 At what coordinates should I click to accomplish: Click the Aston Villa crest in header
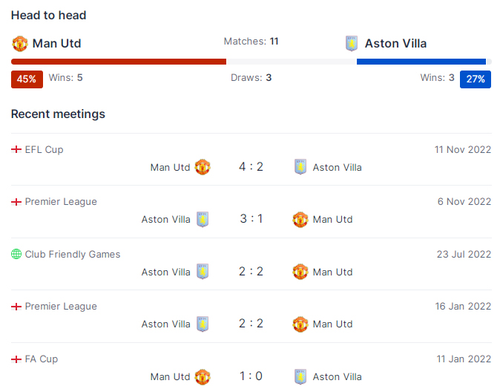tap(351, 44)
